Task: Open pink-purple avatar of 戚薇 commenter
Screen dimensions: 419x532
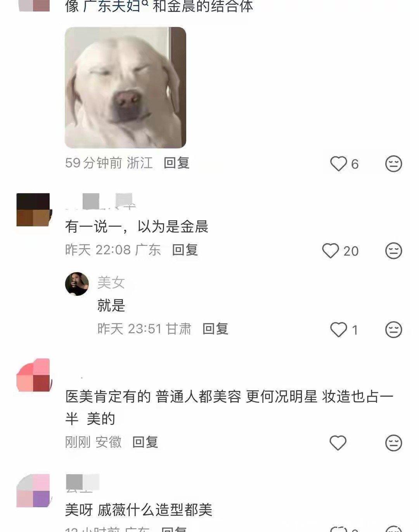Action: [33, 491]
